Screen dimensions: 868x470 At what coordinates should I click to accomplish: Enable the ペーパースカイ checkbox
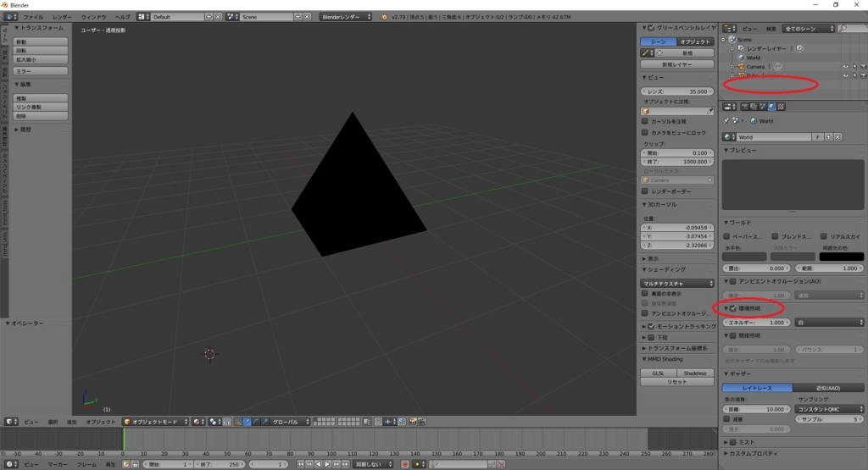click(726, 236)
